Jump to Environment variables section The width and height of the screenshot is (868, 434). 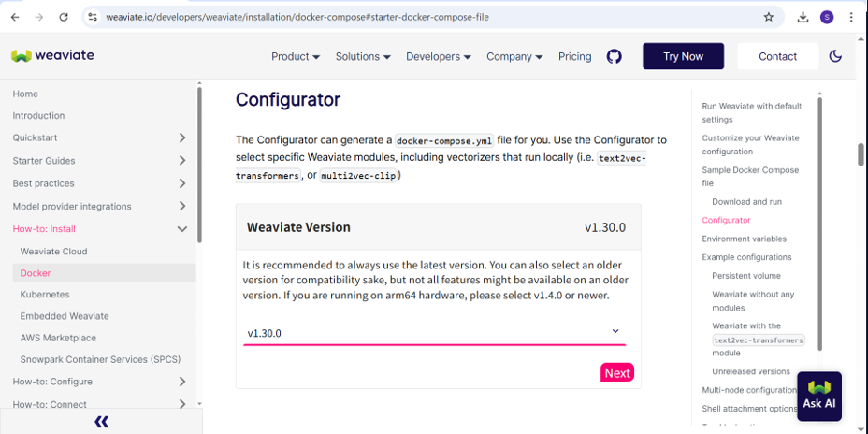pos(744,239)
